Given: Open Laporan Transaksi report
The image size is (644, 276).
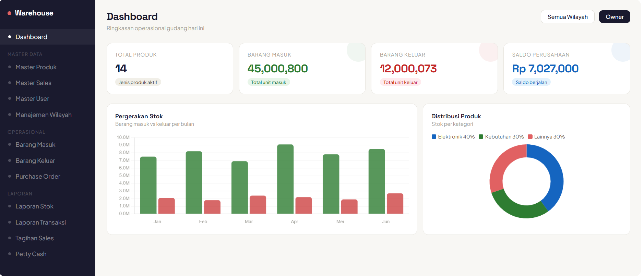Looking at the screenshot, I should pos(40,223).
